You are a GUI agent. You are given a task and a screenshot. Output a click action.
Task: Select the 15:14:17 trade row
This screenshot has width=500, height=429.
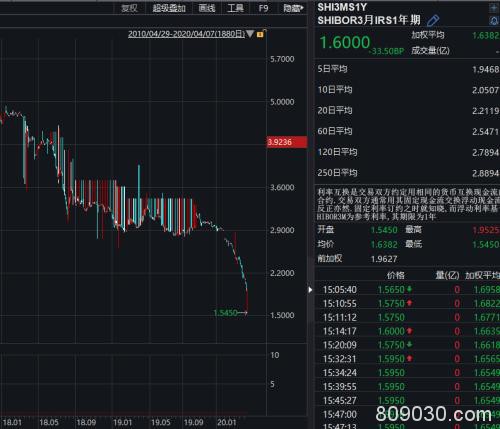pos(407,331)
